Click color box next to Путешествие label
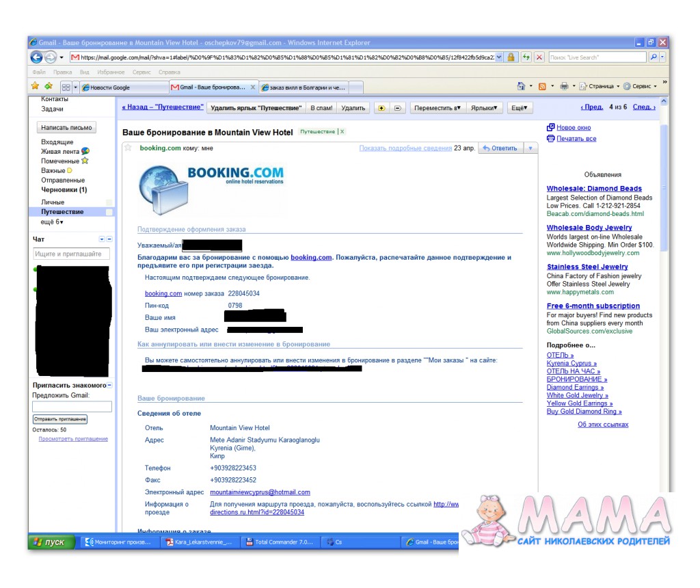The image size is (700, 588). pyautogui.click(x=109, y=212)
